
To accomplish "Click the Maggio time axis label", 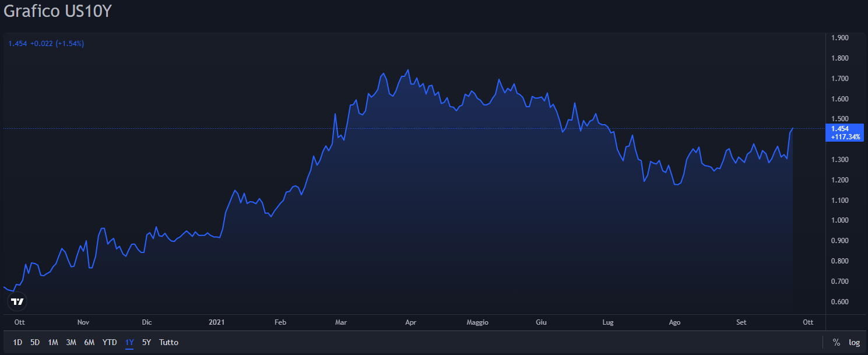I will click(477, 322).
